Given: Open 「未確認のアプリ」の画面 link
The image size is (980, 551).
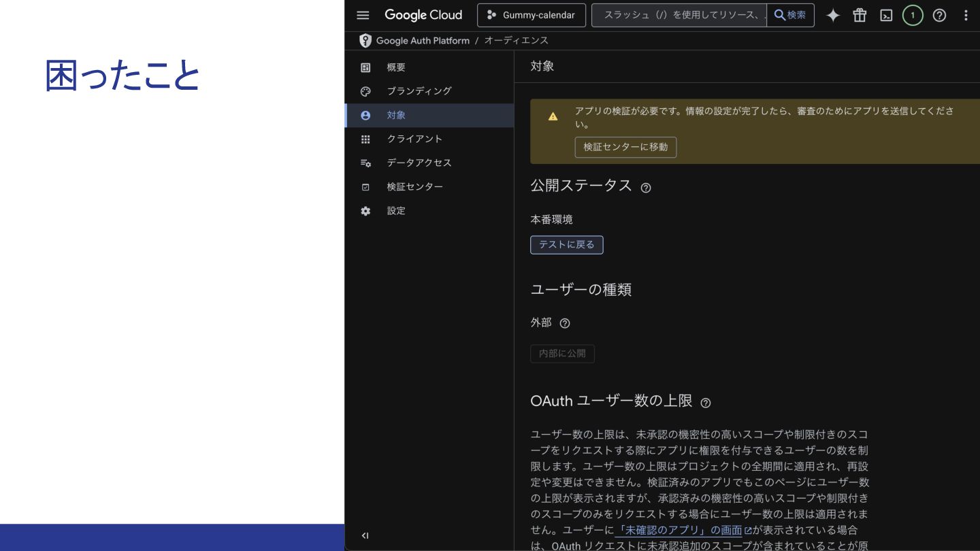Looking at the screenshot, I should tap(683, 530).
